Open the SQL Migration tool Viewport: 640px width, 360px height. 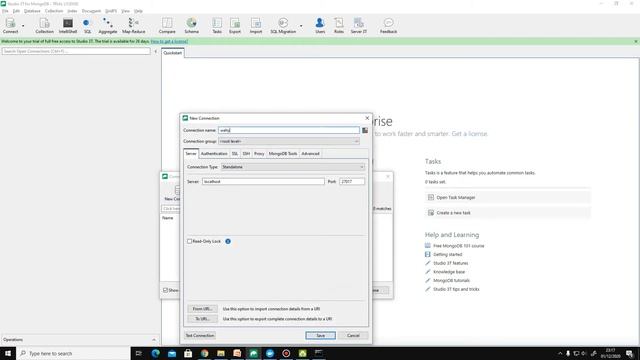283,25
